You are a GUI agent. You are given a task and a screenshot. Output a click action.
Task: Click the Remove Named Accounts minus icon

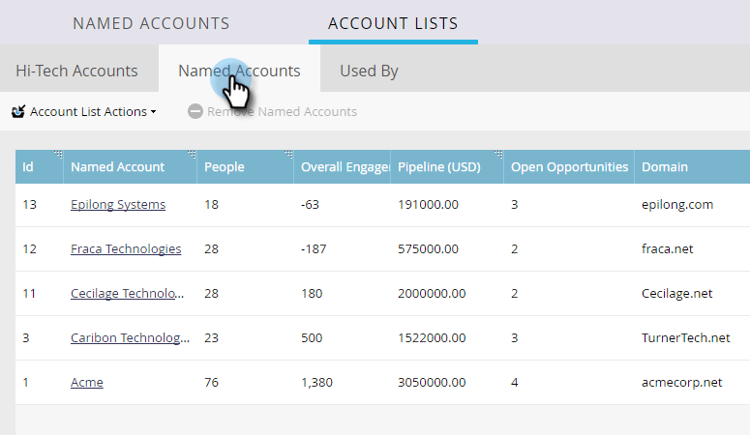click(195, 112)
